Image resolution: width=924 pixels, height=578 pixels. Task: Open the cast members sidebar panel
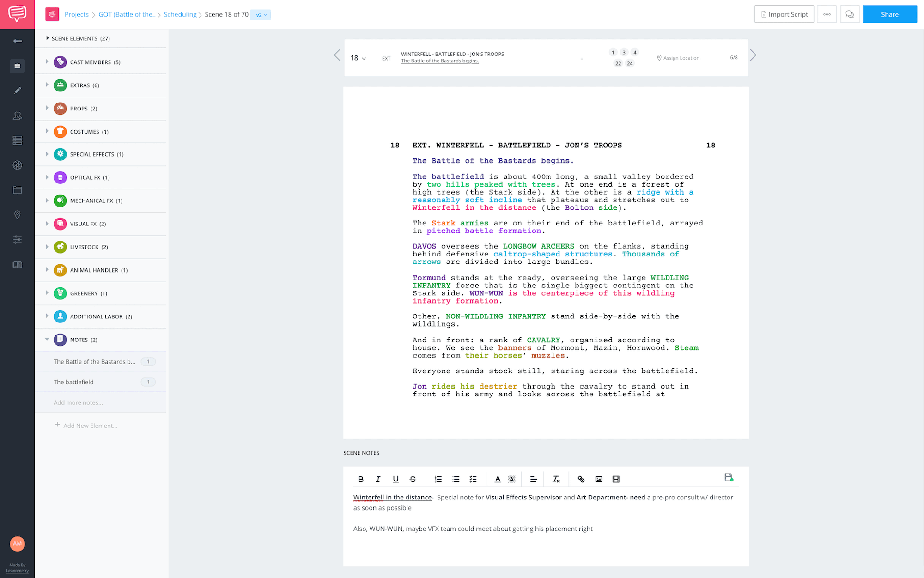18,116
